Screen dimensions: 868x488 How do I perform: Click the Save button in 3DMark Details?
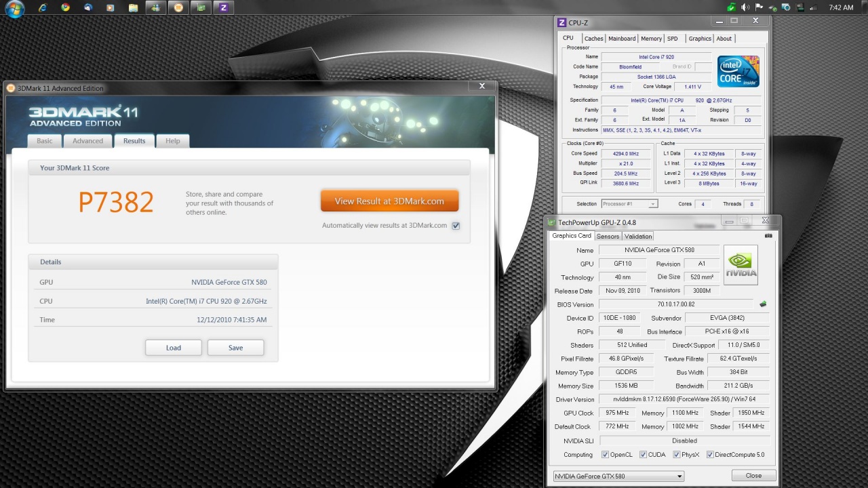click(235, 348)
